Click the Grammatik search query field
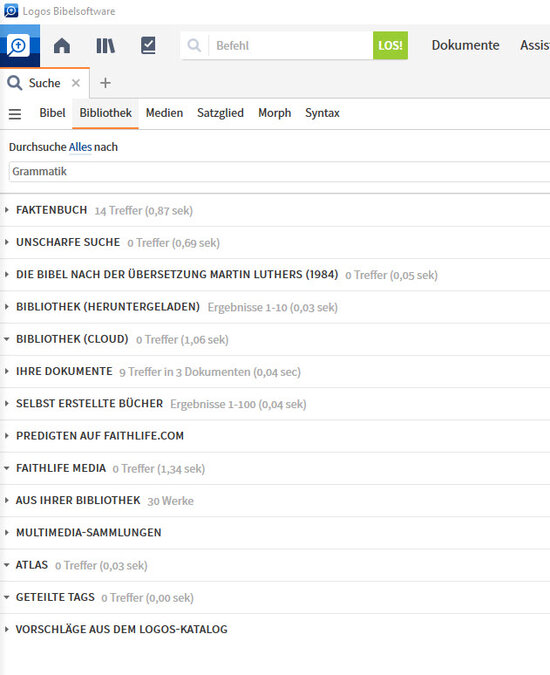The height and width of the screenshot is (675, 550). point(279,171)
